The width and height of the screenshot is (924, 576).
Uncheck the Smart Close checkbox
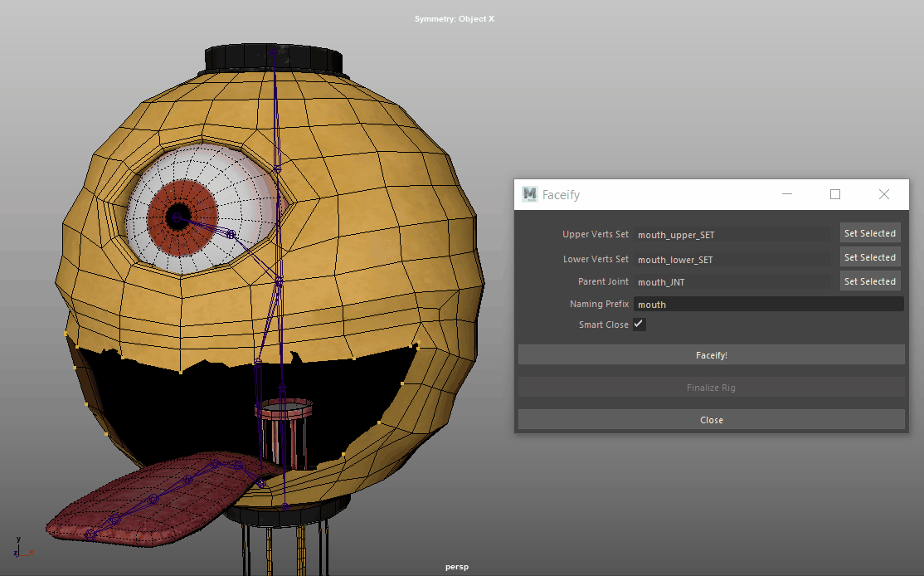640,325
